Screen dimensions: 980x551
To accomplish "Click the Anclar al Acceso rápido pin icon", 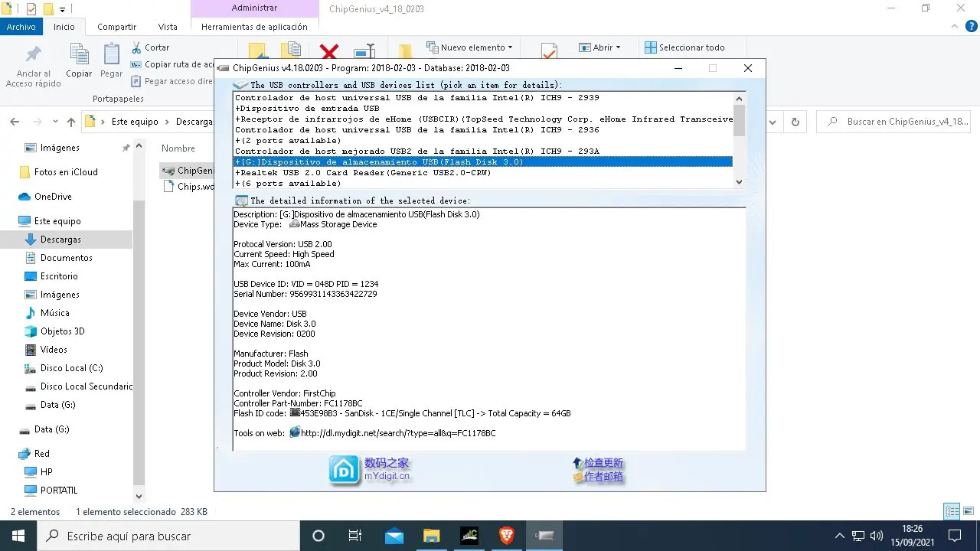I will coord(34,54).
